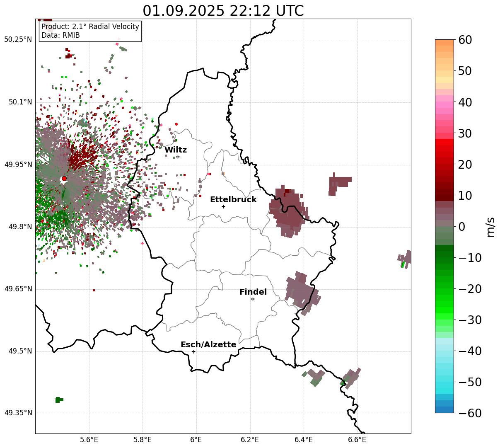Click the Findel city label

point(253,292)
